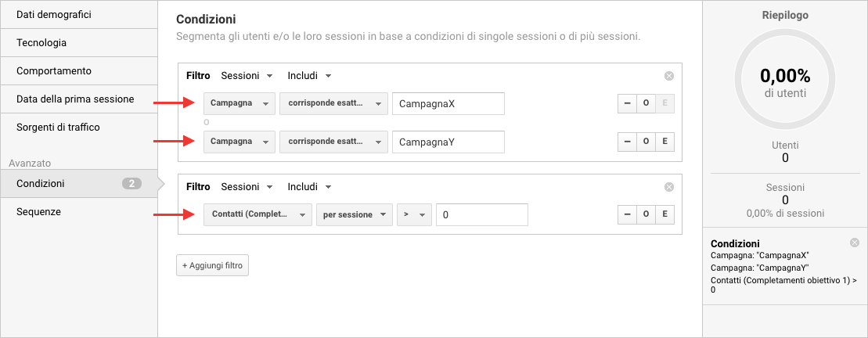Add AND condition on CampagnaY row
The image size is (868, 338).
[665, 142]
